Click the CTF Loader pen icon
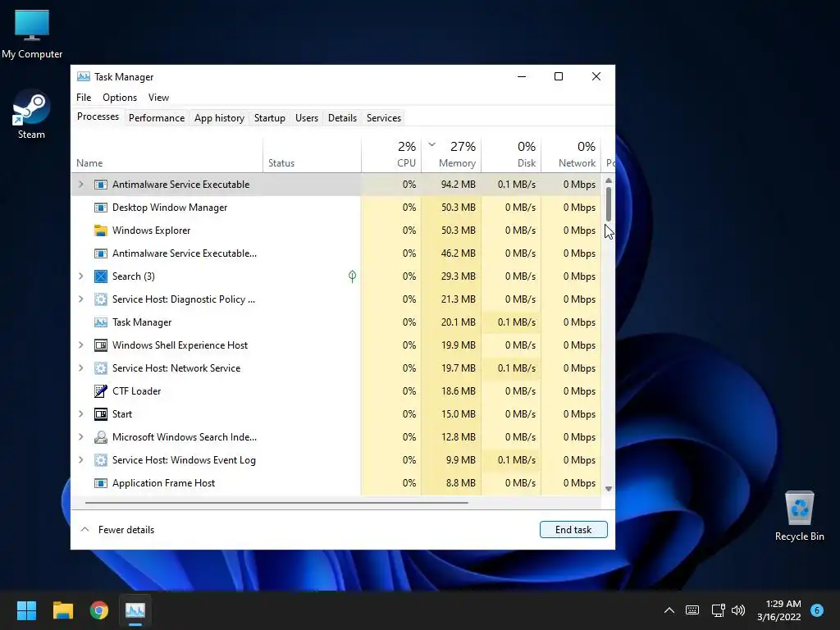The image size is (840, 630). [x=101, y=391]
